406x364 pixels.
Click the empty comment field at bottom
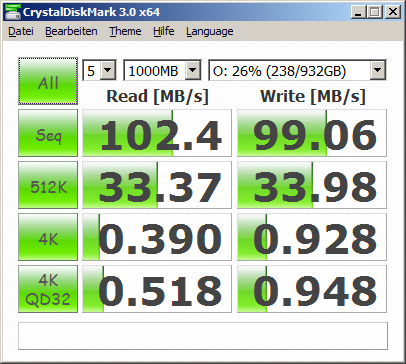pyautogui.click(x=203, y=336)
